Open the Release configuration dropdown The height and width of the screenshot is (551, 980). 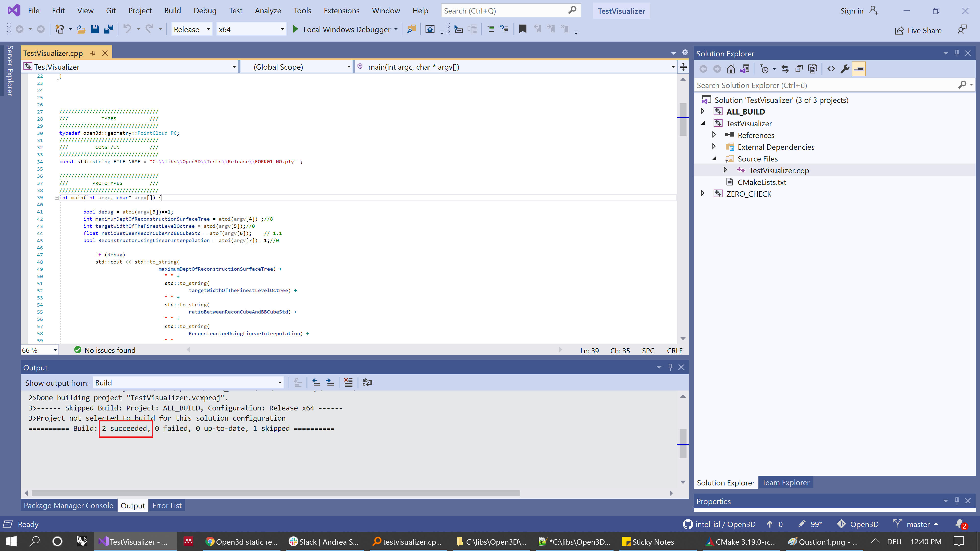(208, 29)
